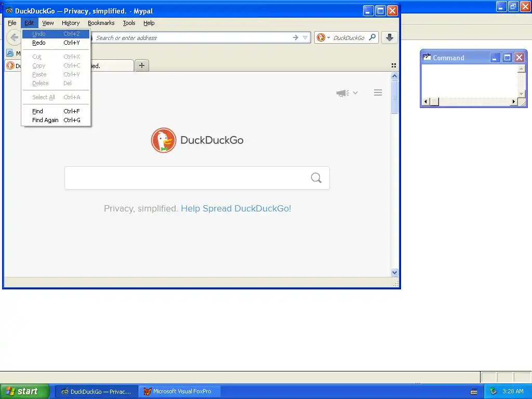532x399 pixels.
Task: Open the hamburger menu on DuckDuckGo page
Action: (378, 92)
